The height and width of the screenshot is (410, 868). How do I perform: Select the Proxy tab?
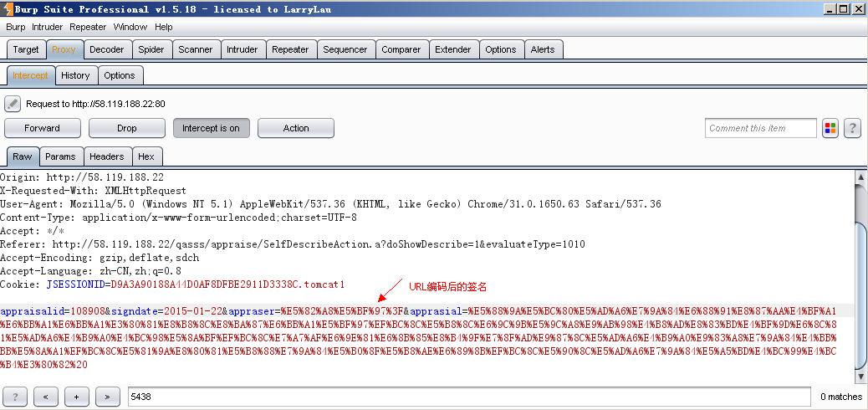[64, 49]
